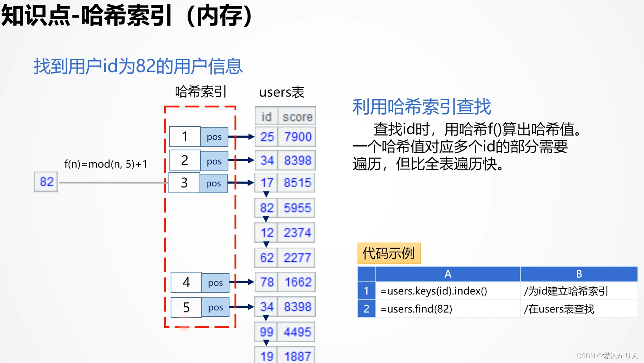Screen dimensions: 644x363
Task: Select the id column header
Action: pos(266,116)
